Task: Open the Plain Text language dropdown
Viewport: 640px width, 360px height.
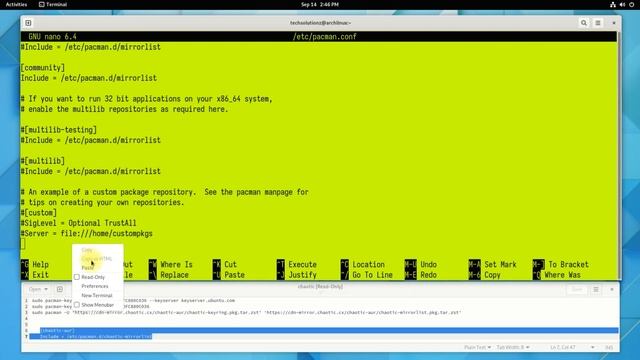Action: coord(477,347)
